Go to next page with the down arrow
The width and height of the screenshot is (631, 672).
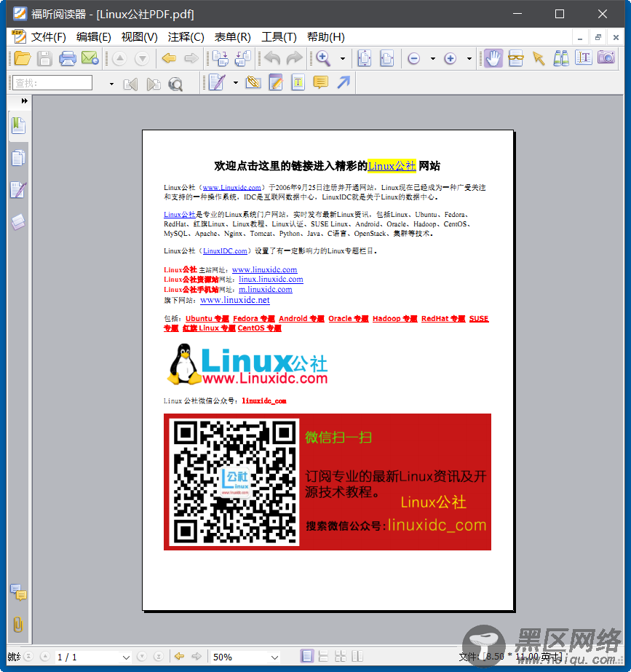(x=142, y=58)
